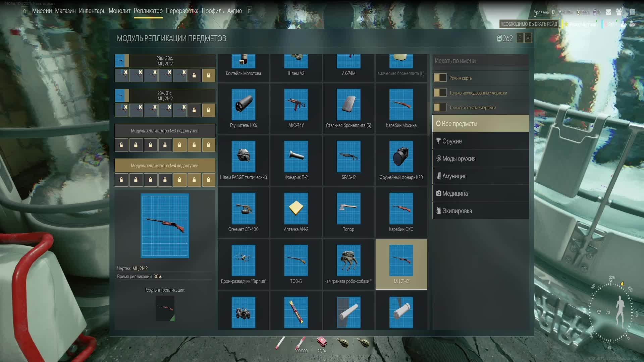Screen dimensions: 644x362
Task: Enable Только исследованные чертежи toggle
Action: point(440,93)
